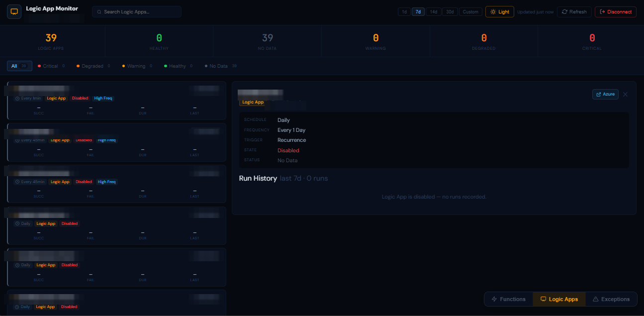Open in Azure portal
This screenshot has width=644, height=316.
coord(605,94)
